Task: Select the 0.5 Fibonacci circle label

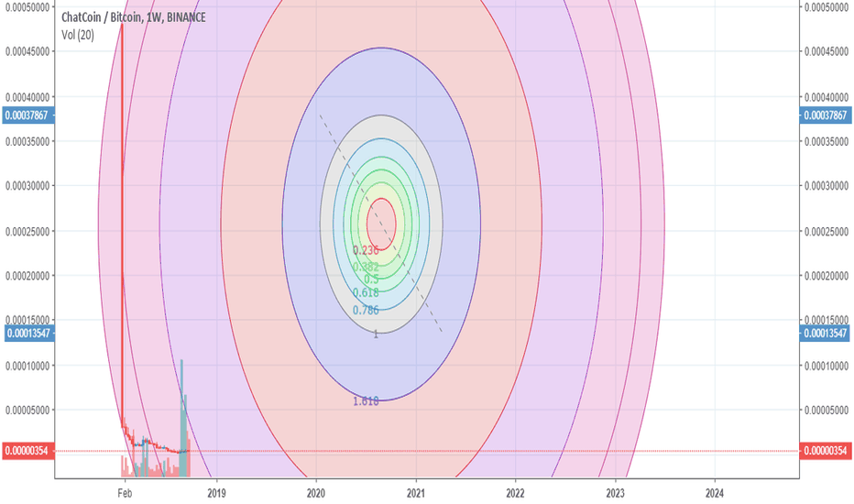Action: (x=371, y=279)
